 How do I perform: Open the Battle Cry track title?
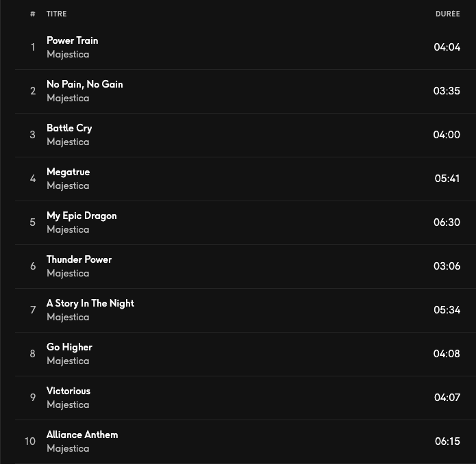click(68, 128)
